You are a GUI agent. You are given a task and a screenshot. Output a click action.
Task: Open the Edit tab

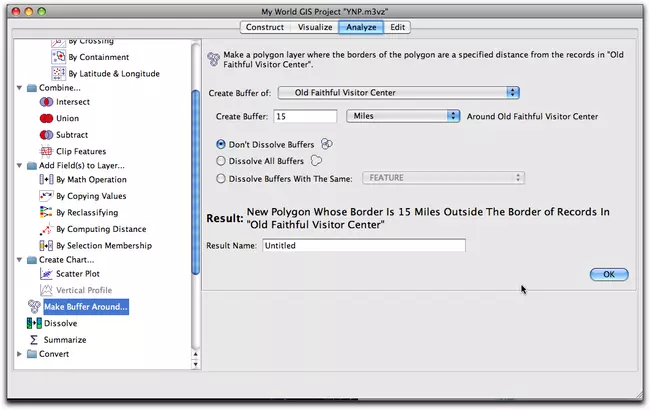tap(398, 27)
